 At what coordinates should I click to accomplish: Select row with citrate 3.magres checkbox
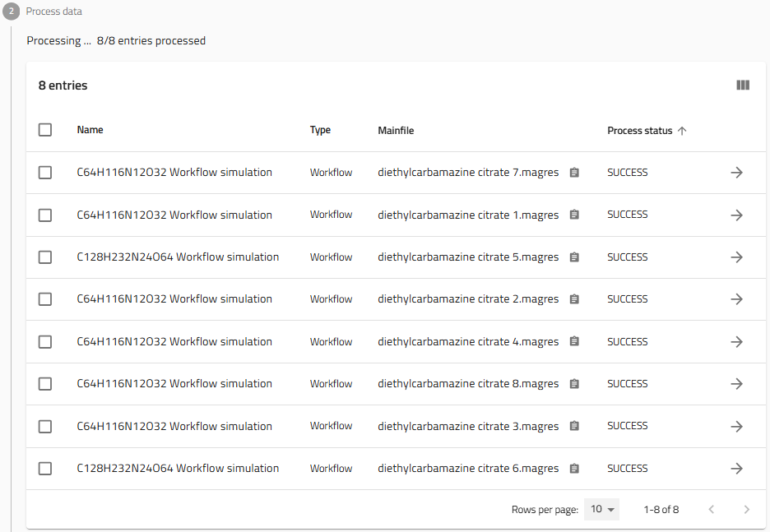(45, 427)
